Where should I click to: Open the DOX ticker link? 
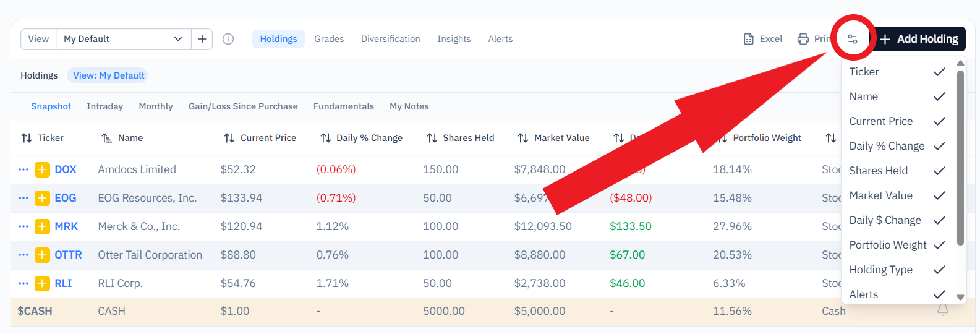point(66,169)
